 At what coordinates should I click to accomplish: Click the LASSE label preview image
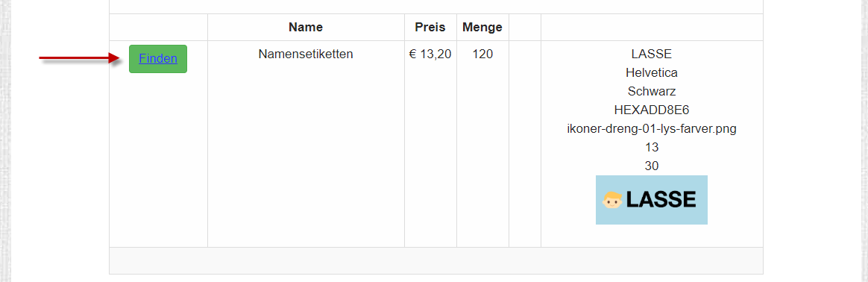click(x=652, y=200)
